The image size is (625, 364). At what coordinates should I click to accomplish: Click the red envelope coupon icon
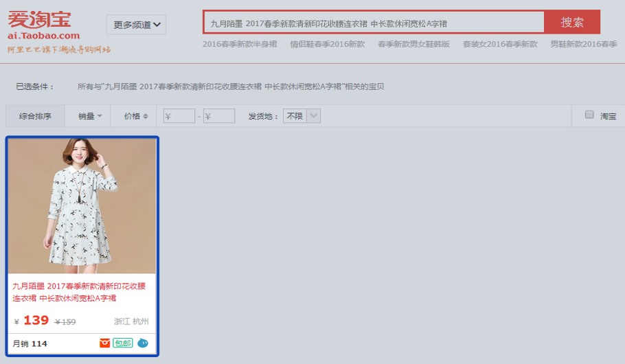(x=104, y=343)
